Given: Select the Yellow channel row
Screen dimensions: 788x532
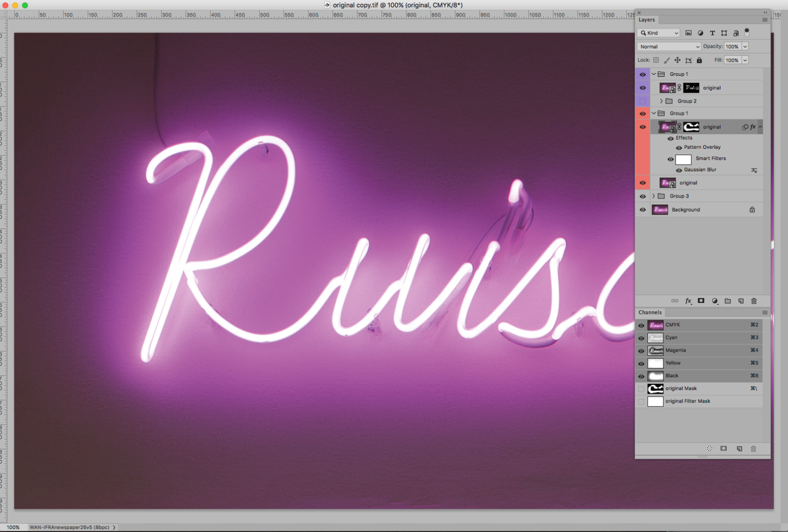Looking at the screenshot, I should click(699, 363).
